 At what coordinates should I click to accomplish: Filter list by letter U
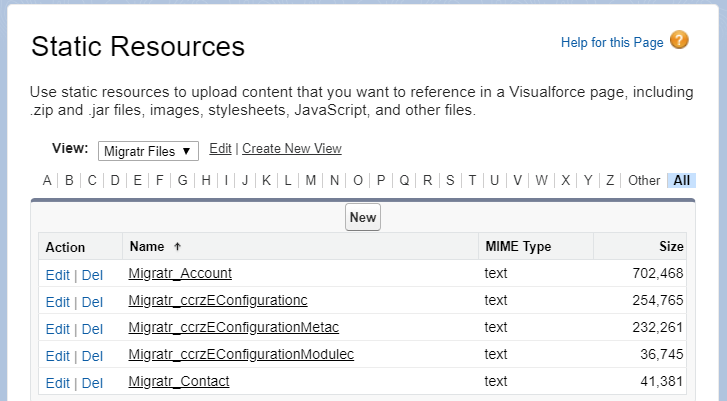[x=494, y=180]
